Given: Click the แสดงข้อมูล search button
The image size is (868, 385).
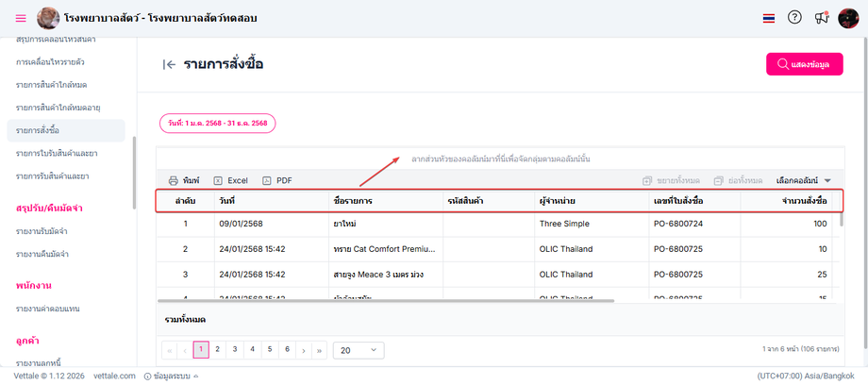Looking at the screenshot, I should tap(805, 64).
